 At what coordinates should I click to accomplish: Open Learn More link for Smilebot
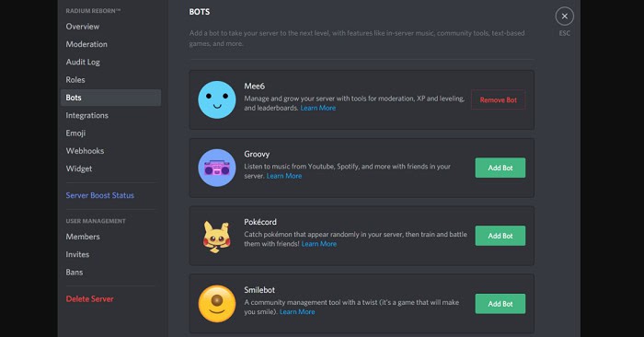[297, 311]
